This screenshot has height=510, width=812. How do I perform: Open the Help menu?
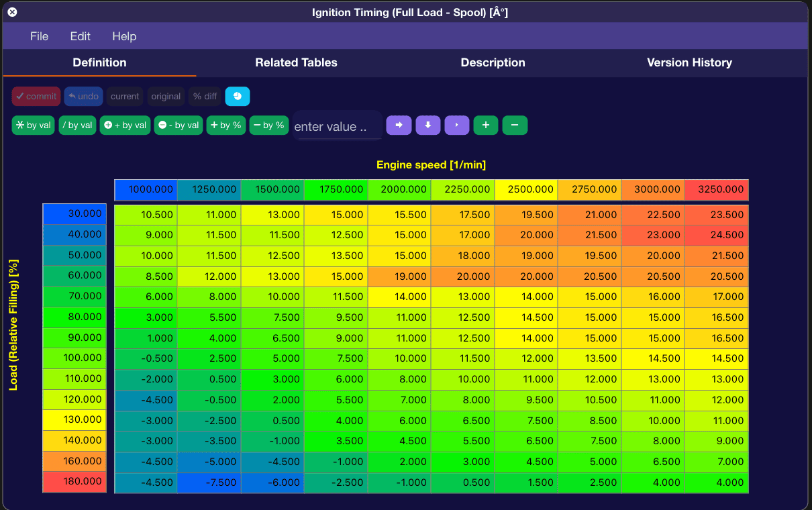click(x=124, y=36)
